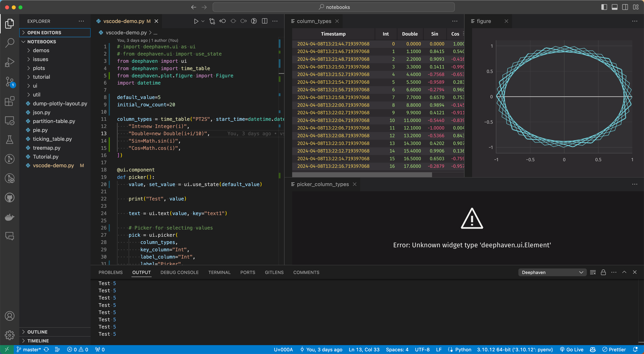Open the Source Control view
The width and height of the screenshot is (644, 354).
[10, 82]
